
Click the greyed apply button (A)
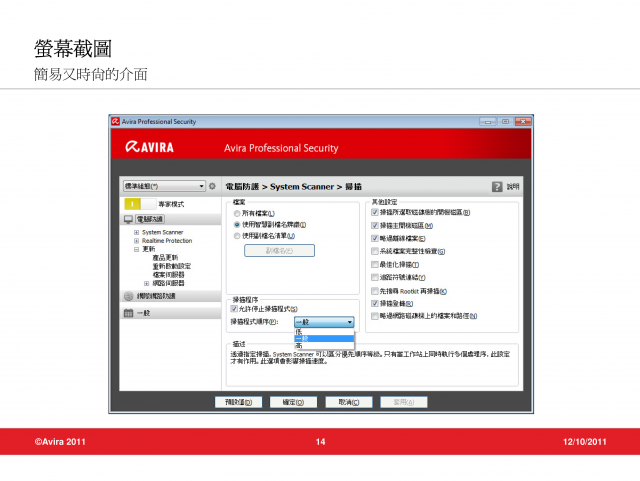click(x=404, y=402)
